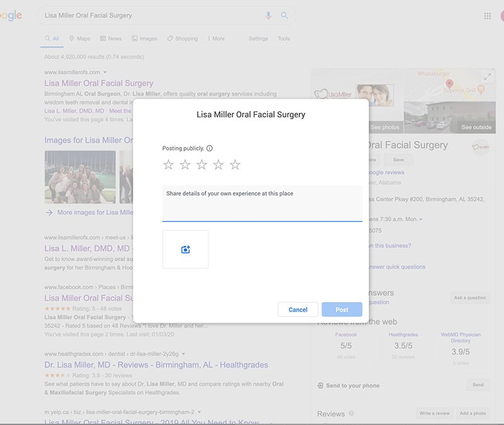Screen dimensions: 504x425
Task: Click the Write a review button
Action: (435, 413)
